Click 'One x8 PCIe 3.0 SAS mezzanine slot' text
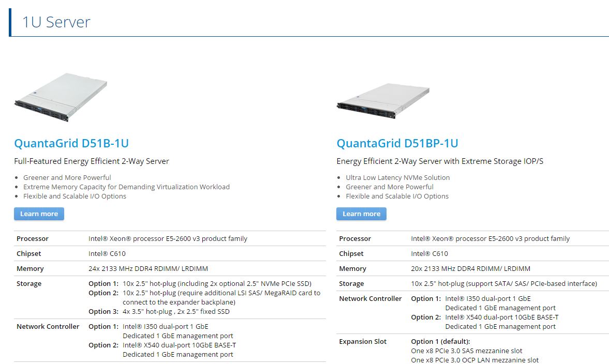609x364 pixels. [467, 351]
